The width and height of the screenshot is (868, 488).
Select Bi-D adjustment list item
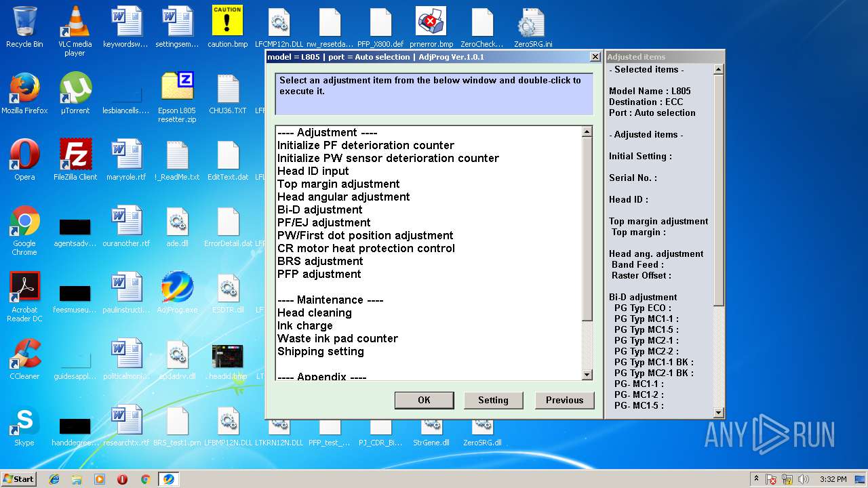(x=319, y=209)
